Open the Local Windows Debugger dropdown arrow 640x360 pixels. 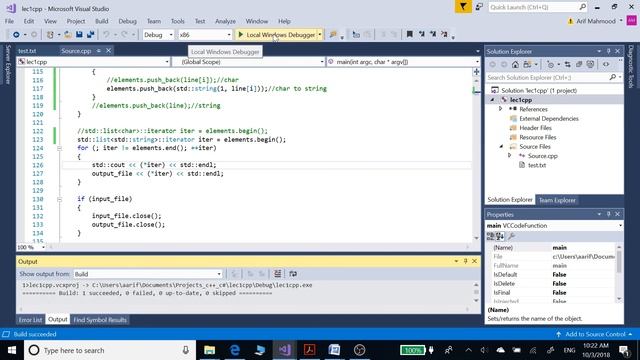320,35
